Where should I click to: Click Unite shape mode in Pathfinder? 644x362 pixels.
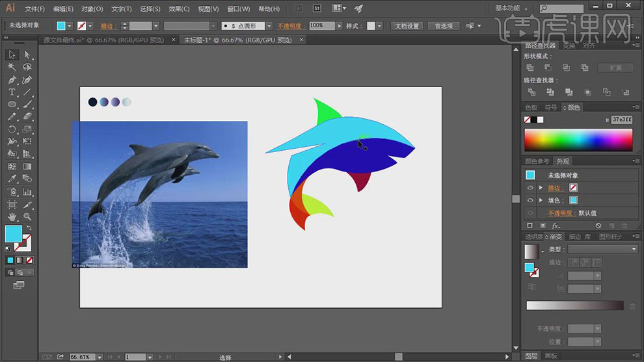(530, 68)
